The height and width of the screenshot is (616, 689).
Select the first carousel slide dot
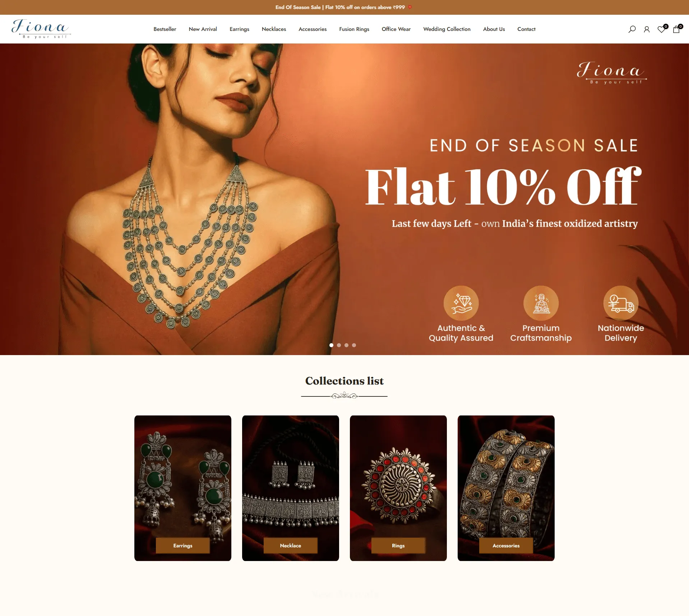click(331, 345)
